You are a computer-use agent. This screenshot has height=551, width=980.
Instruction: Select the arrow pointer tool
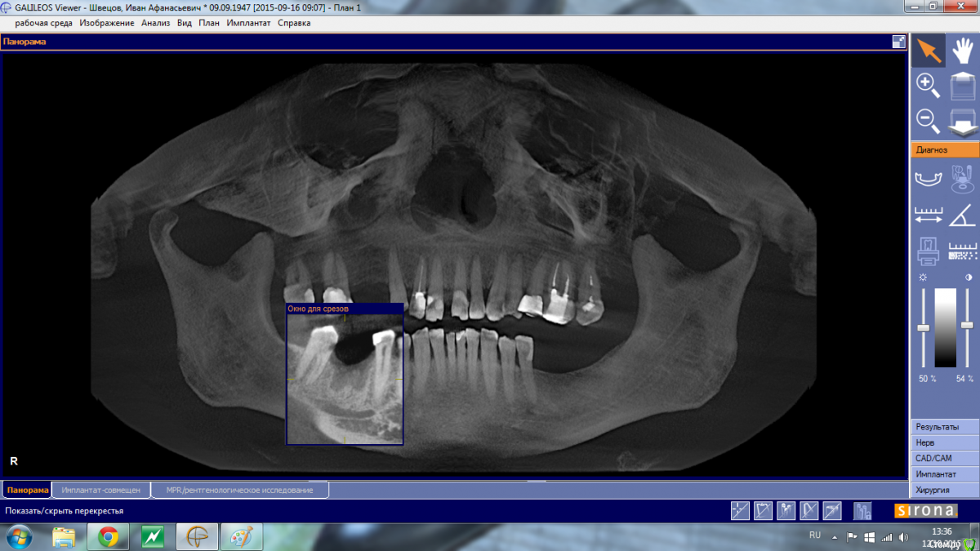929,51
